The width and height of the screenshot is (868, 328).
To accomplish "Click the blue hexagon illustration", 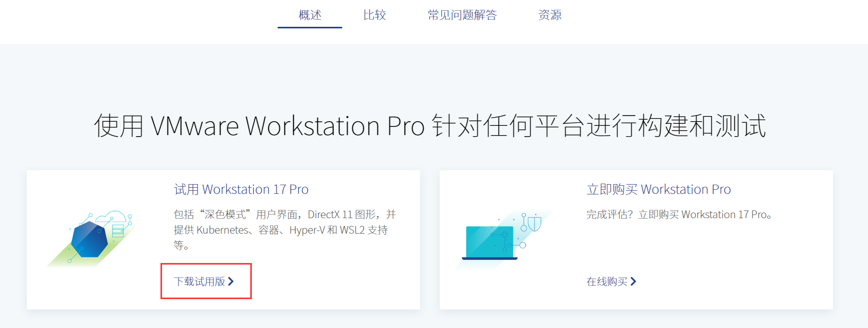I will [x=89, y=239].
